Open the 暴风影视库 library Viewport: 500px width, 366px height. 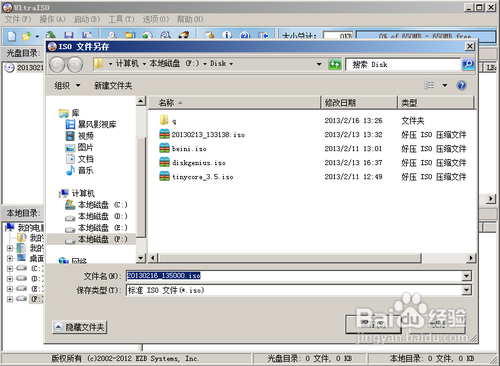coord(91,124)
